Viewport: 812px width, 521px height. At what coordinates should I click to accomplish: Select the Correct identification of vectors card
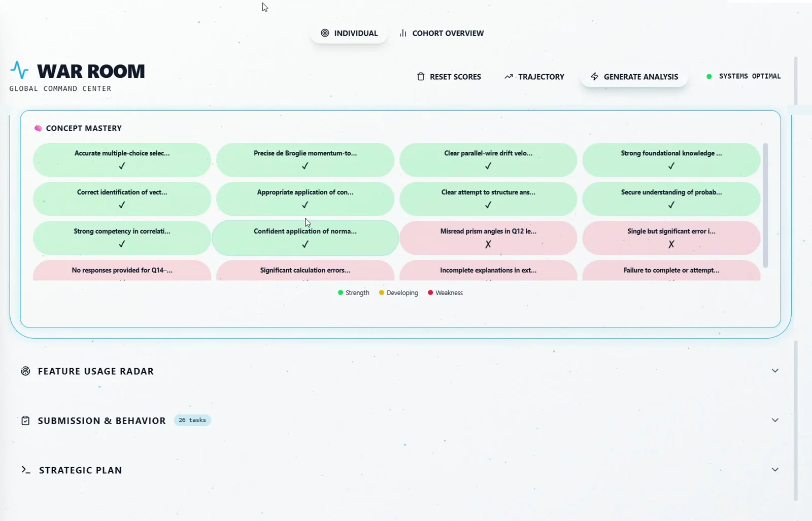click(122, 199)
